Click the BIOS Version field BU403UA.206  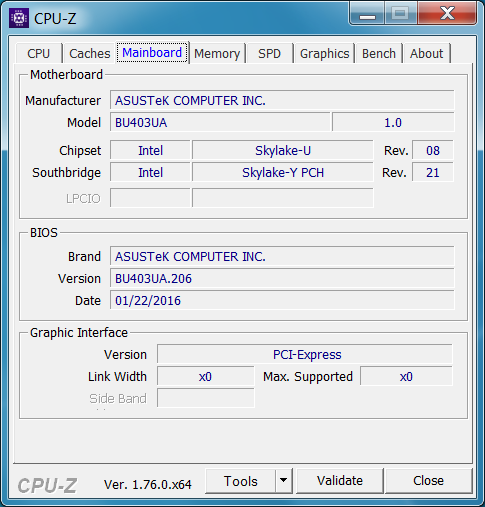(x=282, y=278)
